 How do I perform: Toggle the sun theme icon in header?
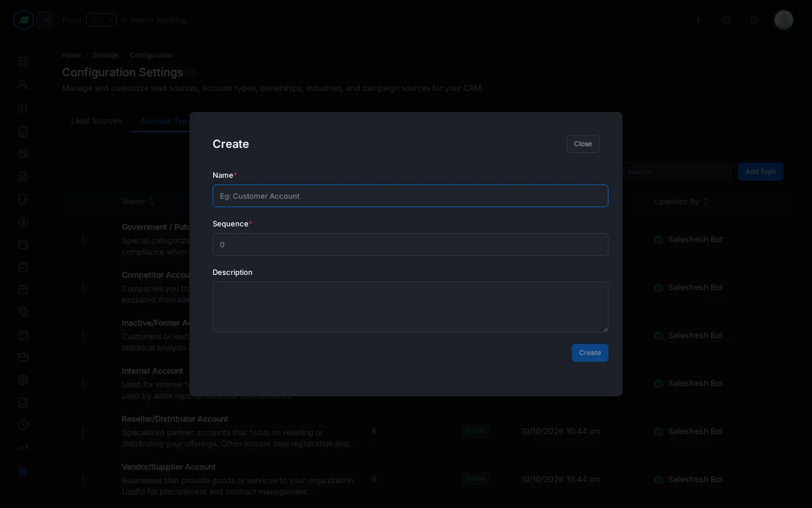click(754, 20)
